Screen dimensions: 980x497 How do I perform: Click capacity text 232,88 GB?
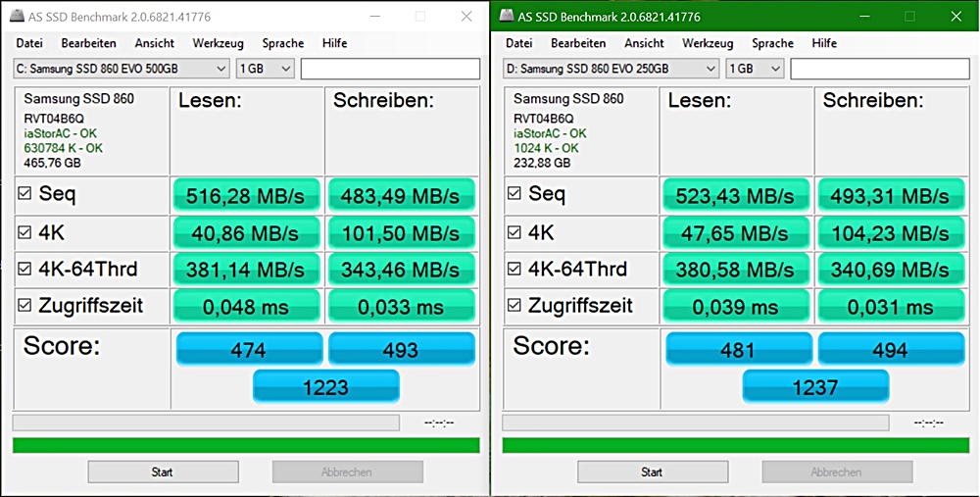(542, 163)
